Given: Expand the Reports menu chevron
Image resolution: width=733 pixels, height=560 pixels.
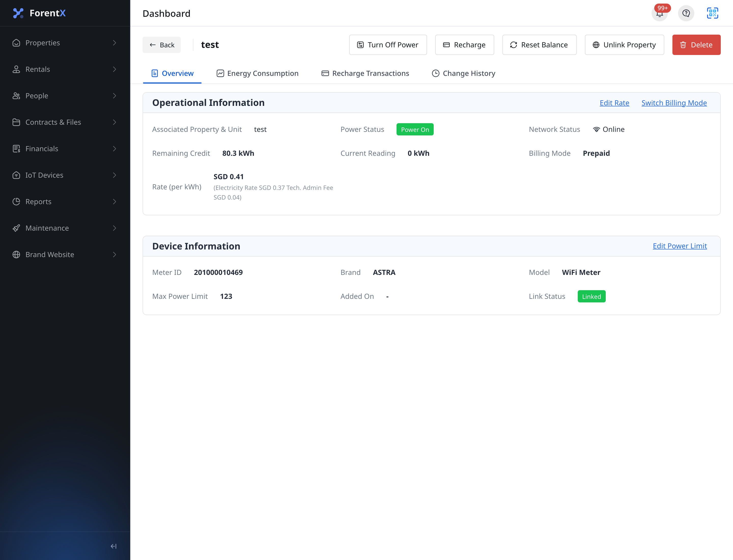Looking at the screenshot, I should point(114,202).
